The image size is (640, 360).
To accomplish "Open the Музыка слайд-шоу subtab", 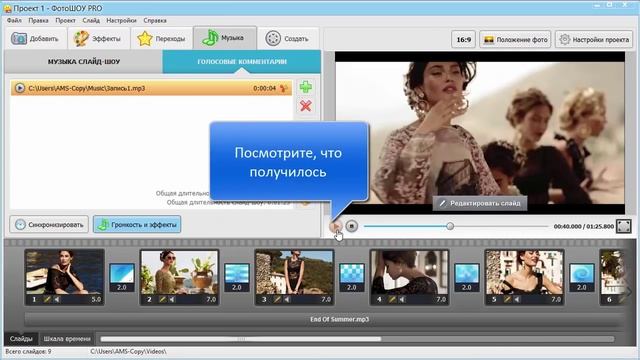I will click(x=84, y=62).
